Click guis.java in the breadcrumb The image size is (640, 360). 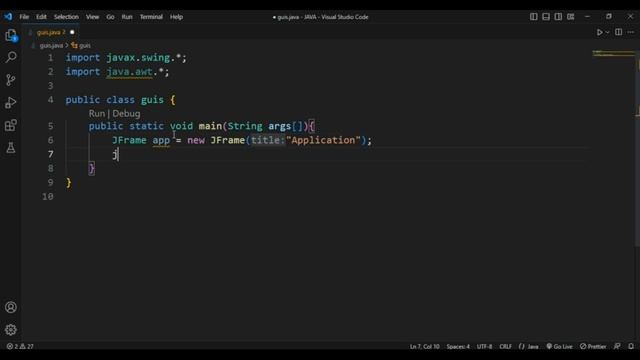pos(51,46)
